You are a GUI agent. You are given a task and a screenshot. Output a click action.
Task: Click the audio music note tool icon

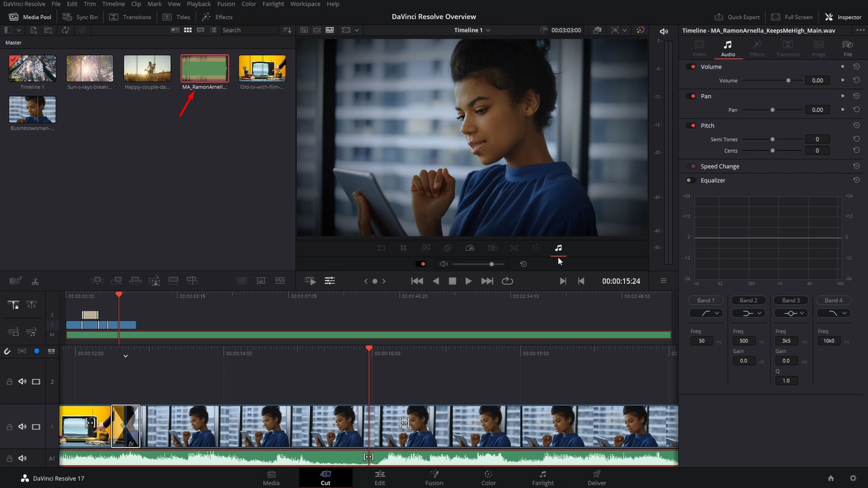(558, 248)
